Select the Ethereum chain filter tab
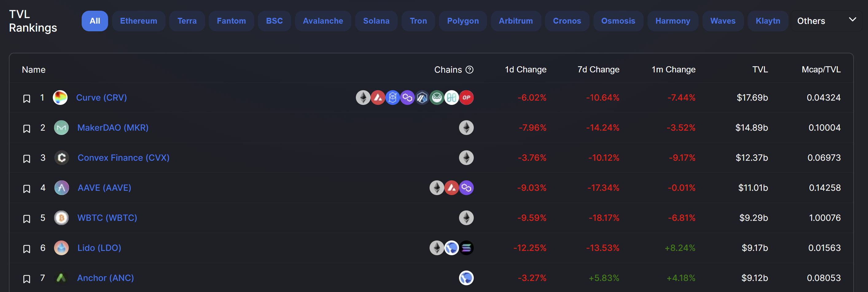Image resolution: width=868 pixels, height=292 pixels. (138, 21)
